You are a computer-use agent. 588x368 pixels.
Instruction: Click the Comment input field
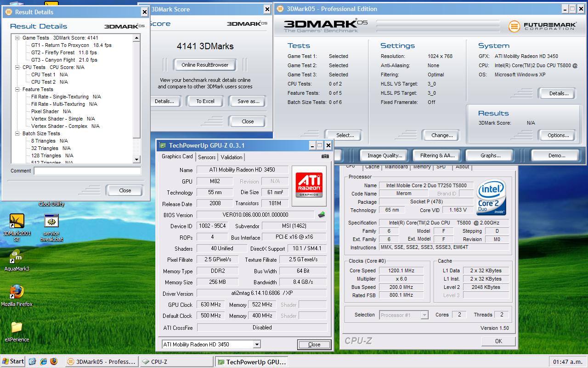(x=87, y=171)
